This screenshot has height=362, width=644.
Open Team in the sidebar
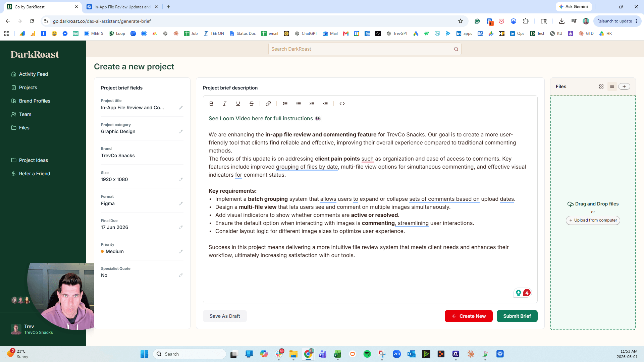[21, 114]
